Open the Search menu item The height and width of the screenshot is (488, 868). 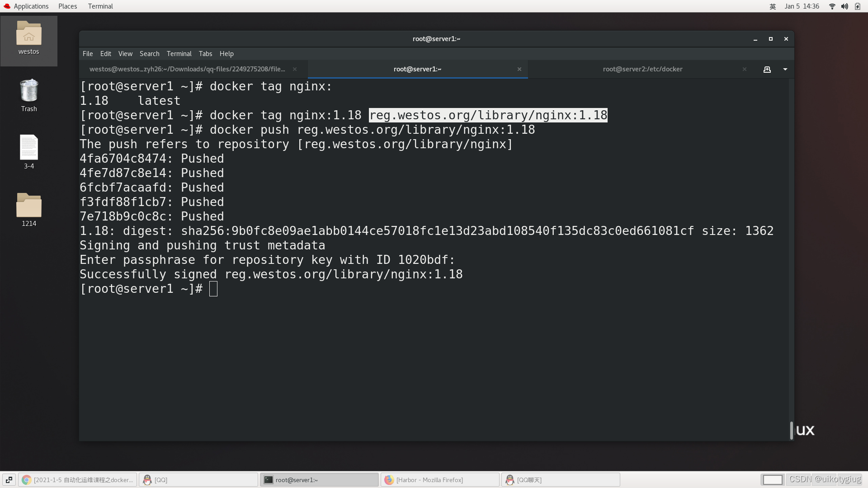coord(150,54)
